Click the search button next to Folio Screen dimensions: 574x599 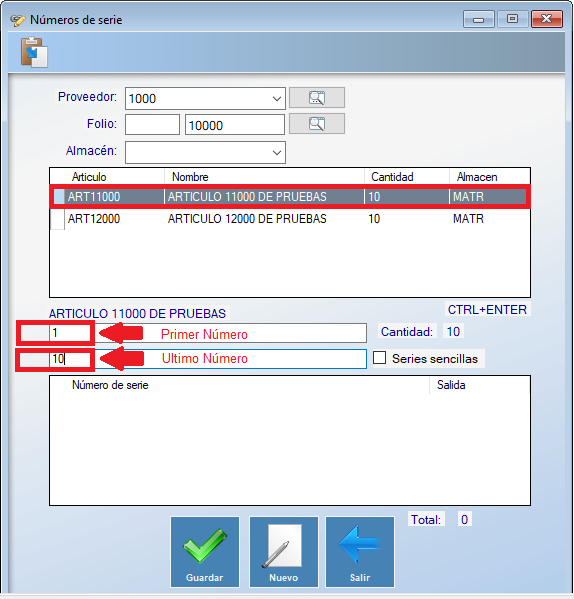[x=317, y=124]
